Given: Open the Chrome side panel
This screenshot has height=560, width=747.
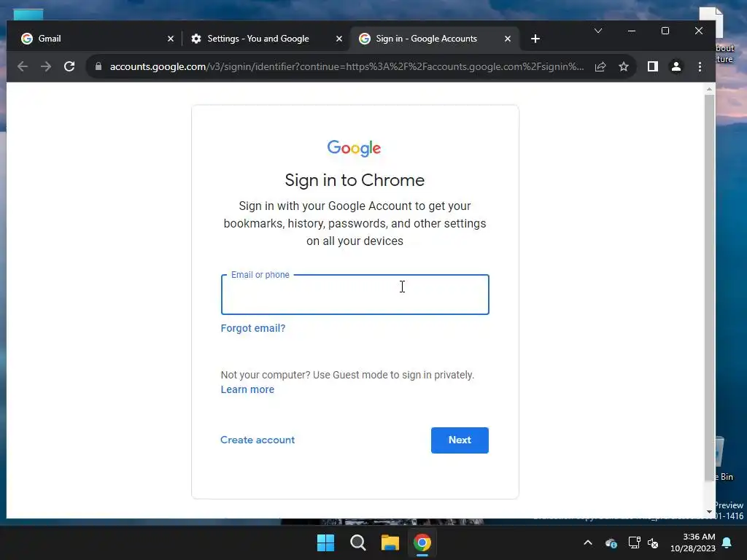Looking at the screenshot, I should pyautogui.click(x=653, y=66).
